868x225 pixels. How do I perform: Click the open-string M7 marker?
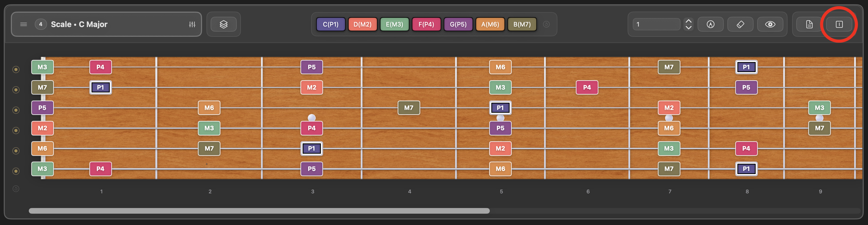[x=42, y=87]
